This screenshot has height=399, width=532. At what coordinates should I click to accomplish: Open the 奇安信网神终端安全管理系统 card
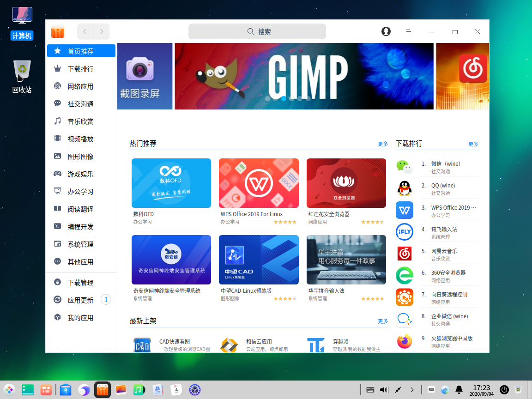pos(171,268)
